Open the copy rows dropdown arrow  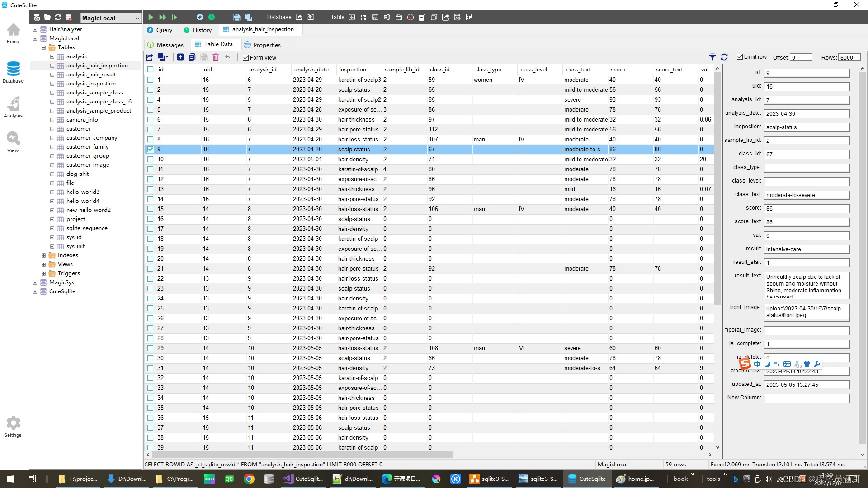(167, 57)
